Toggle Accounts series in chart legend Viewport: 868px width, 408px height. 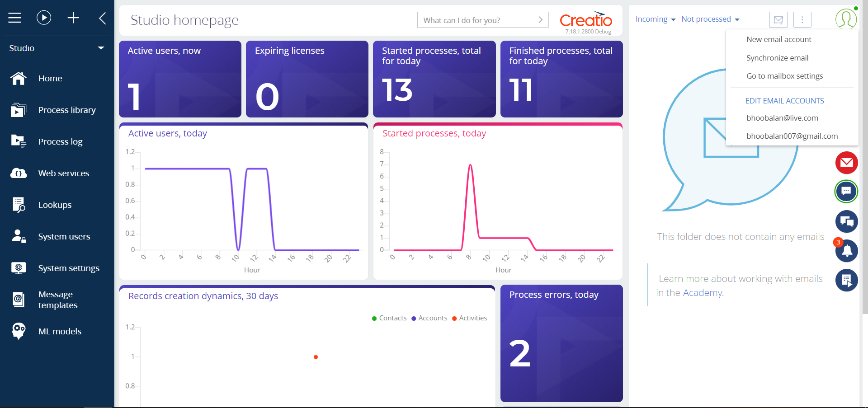click(429, 318)
